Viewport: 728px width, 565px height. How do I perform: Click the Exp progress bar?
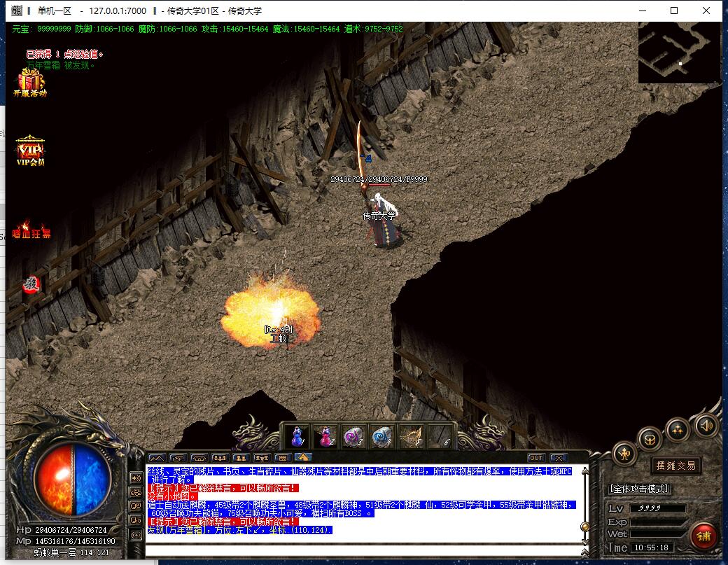(657, 522)
